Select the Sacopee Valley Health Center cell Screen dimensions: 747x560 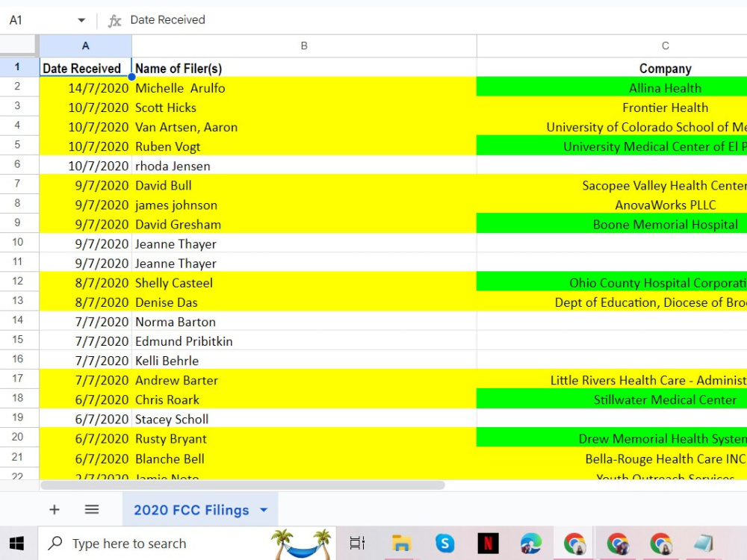613,185
